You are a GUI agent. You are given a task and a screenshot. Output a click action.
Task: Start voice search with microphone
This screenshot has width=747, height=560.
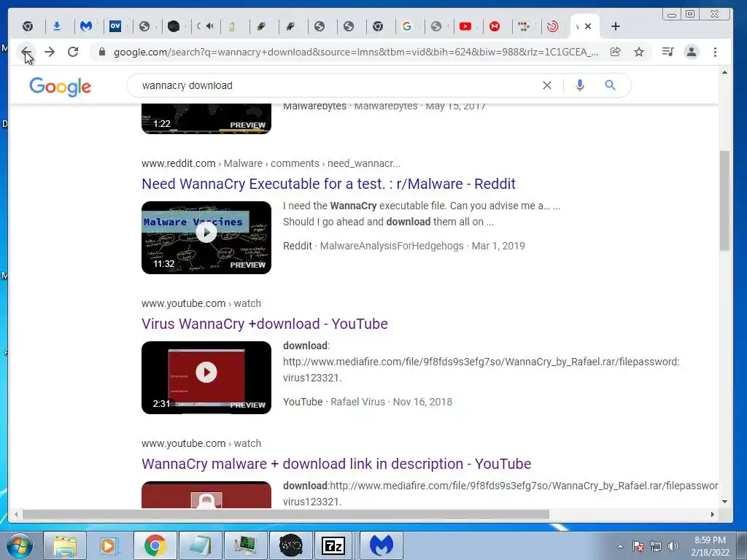pyautogui.click(x=580, y=85)
